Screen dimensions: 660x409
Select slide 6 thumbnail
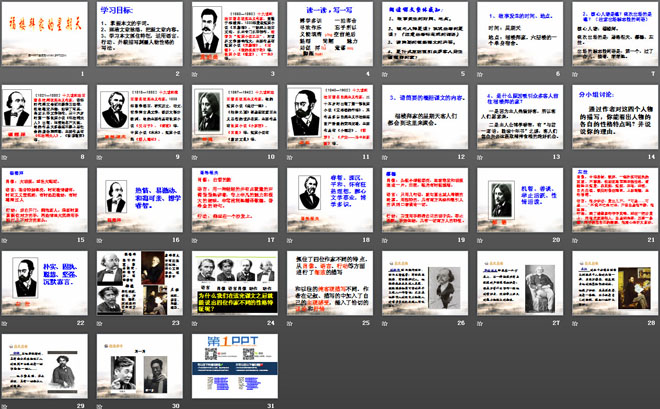tap(520, 34)
